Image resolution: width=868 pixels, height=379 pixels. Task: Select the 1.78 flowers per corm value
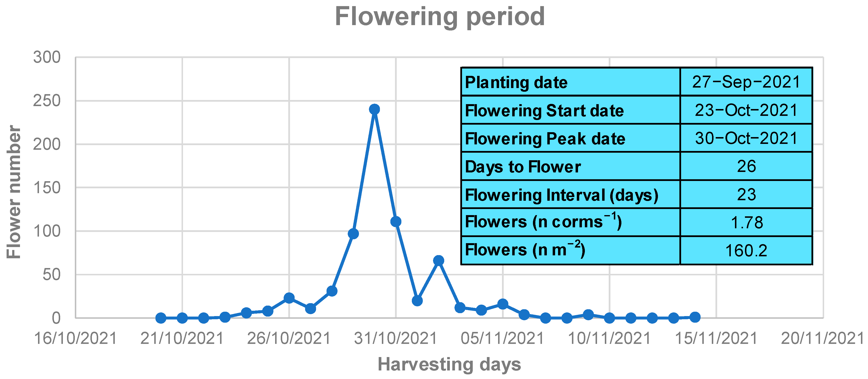pyautogui.click(x=746, y=222)
